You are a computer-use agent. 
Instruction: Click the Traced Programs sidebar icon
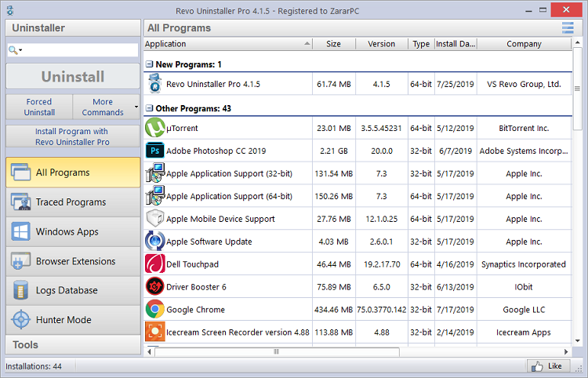tap(20, 202)
